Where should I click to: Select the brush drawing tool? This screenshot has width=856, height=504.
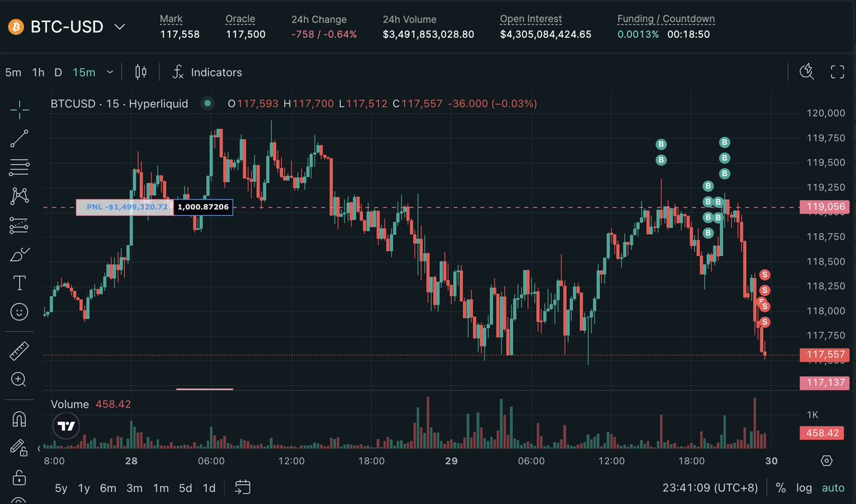click(x=19, y=254)
